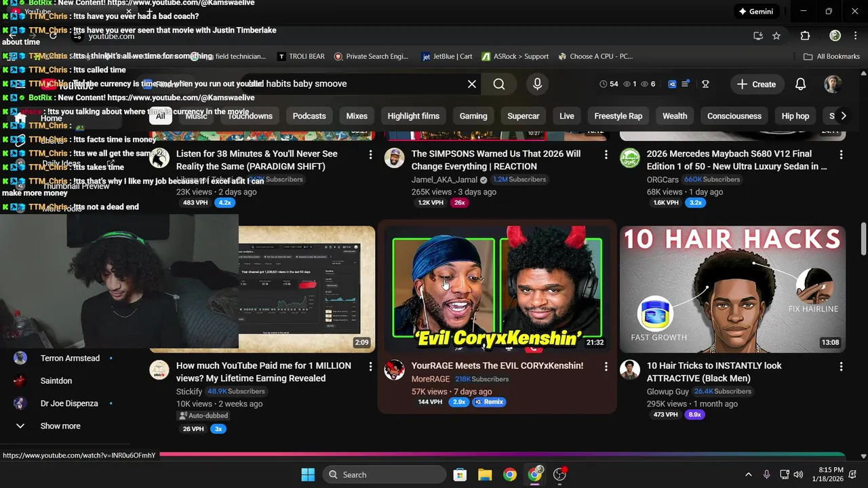
Task: Open the Chrome profile avatar
Action: tap(835, 36)
